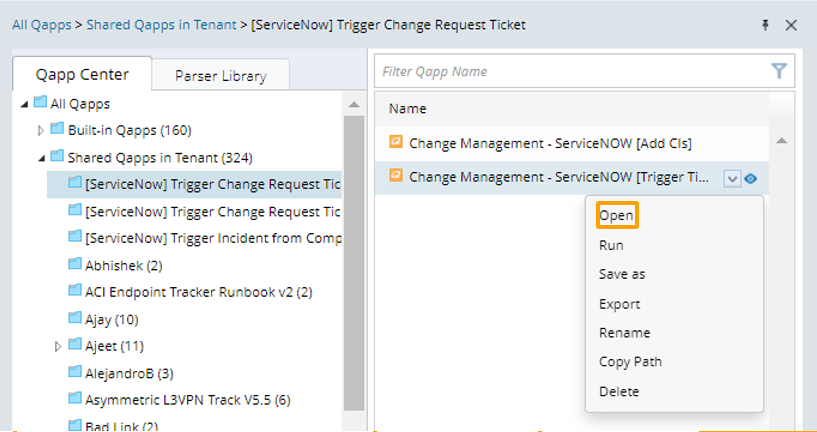The image size is (817, 432).
Task: Click the Built-in Qapps folder icon
Action: click(x=57, y=129)
